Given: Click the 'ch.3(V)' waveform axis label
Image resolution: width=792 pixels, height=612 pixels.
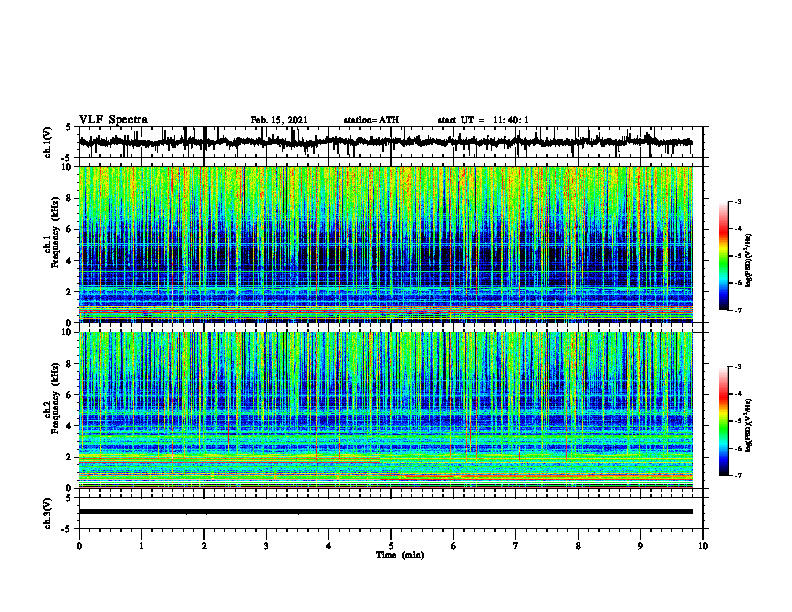Looking at the screenshot, I should click(48, 514).
